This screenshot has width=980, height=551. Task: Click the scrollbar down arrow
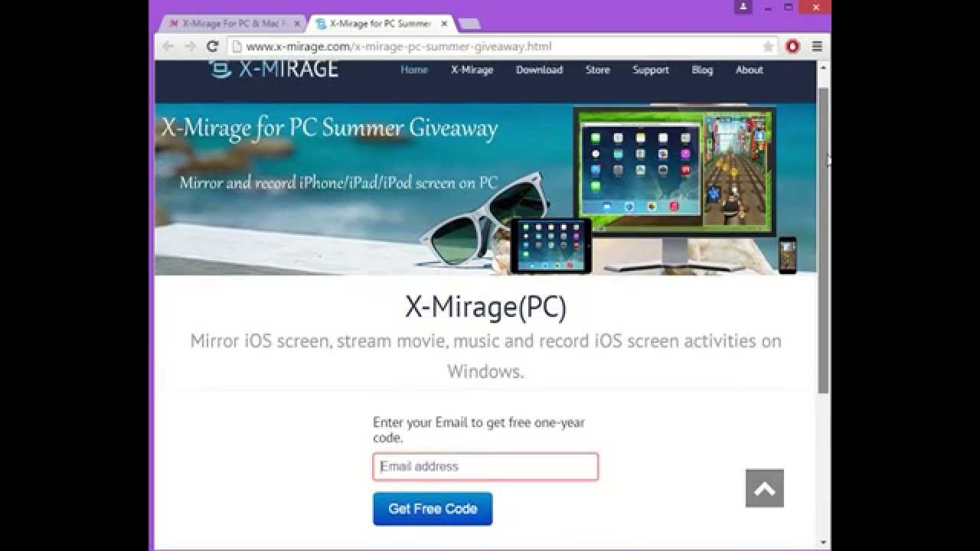pos(824,542)
